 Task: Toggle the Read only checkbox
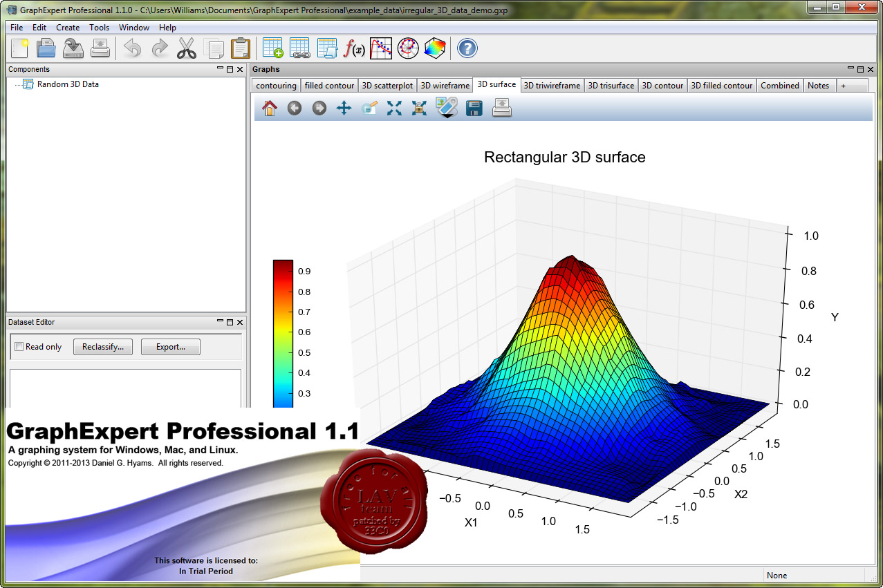pyautogui.click(x=19, y=347)
